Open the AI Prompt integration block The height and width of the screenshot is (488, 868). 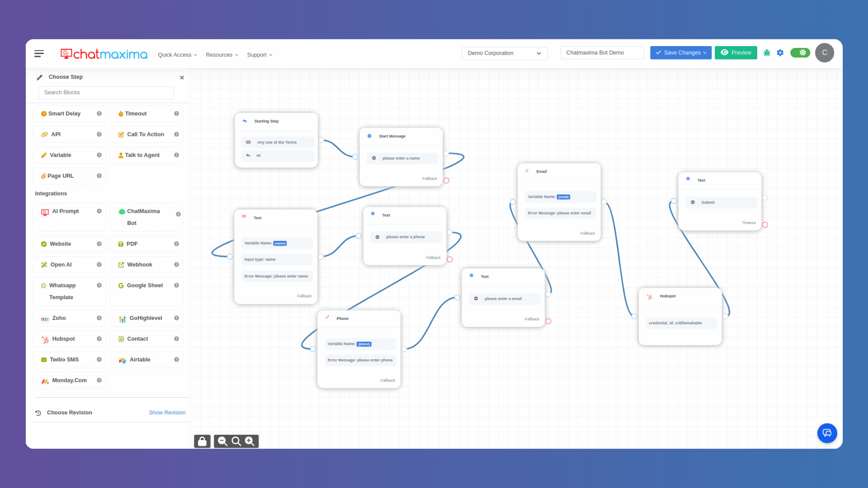tap(65, 211)
